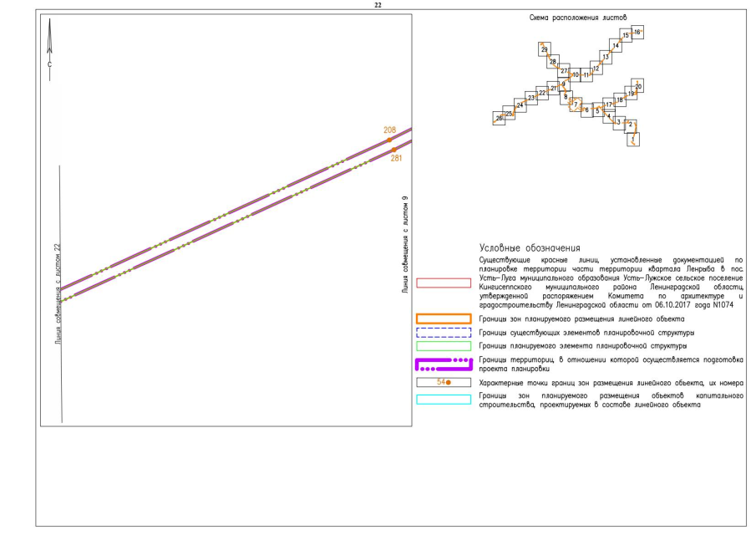Select sheet 1 box in the layout scheme
Viewport: 756px width, 535px height.
click(634, 139)
